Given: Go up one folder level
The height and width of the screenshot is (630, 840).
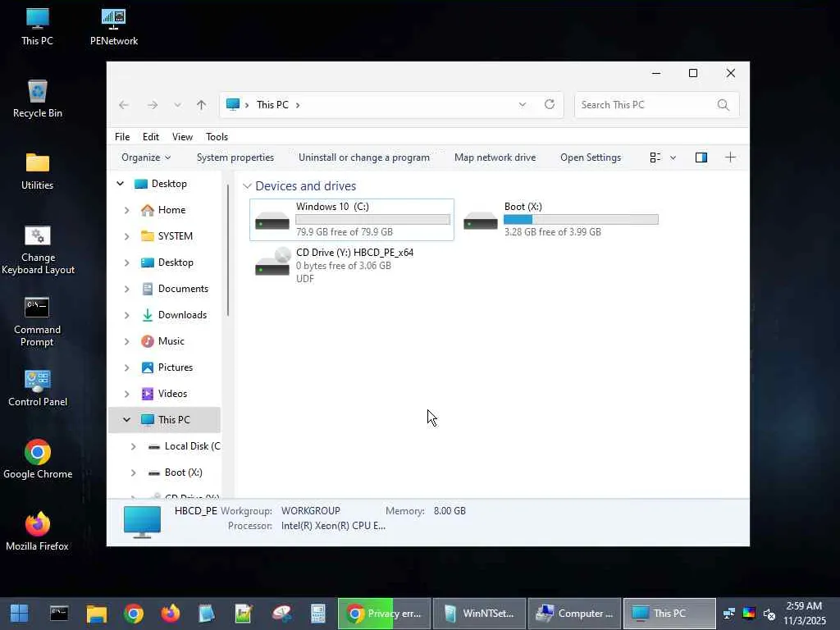Looking at the screenshot, I should point(202,105).
